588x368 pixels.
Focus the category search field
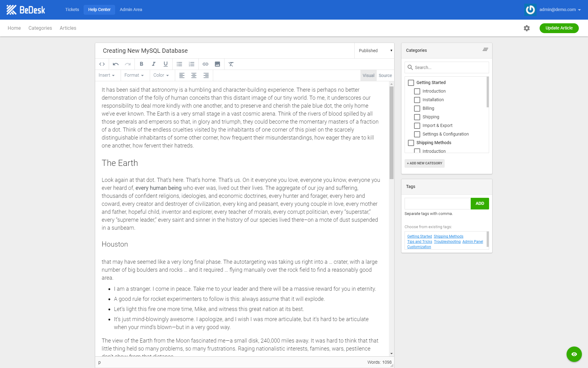(447, 67)
